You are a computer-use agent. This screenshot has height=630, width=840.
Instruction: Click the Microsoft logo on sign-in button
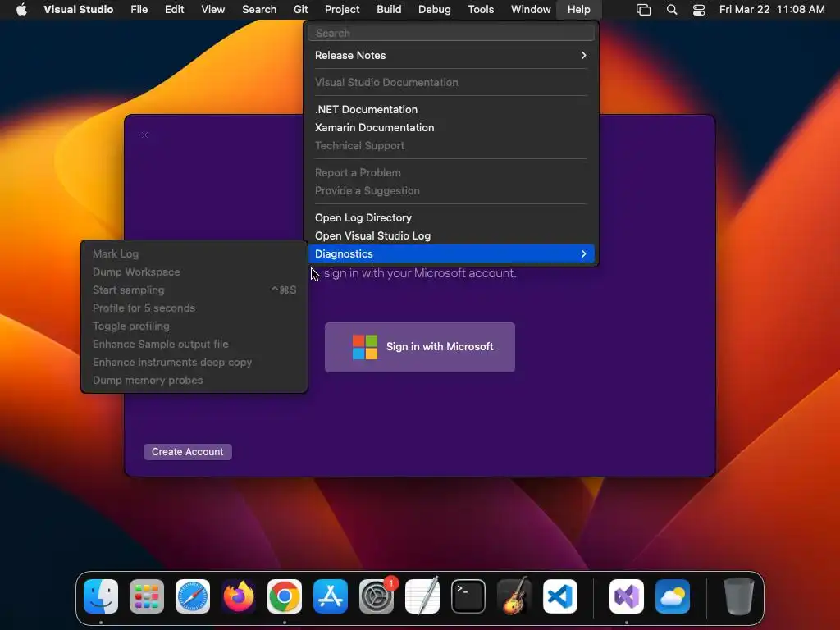(365, 347)
